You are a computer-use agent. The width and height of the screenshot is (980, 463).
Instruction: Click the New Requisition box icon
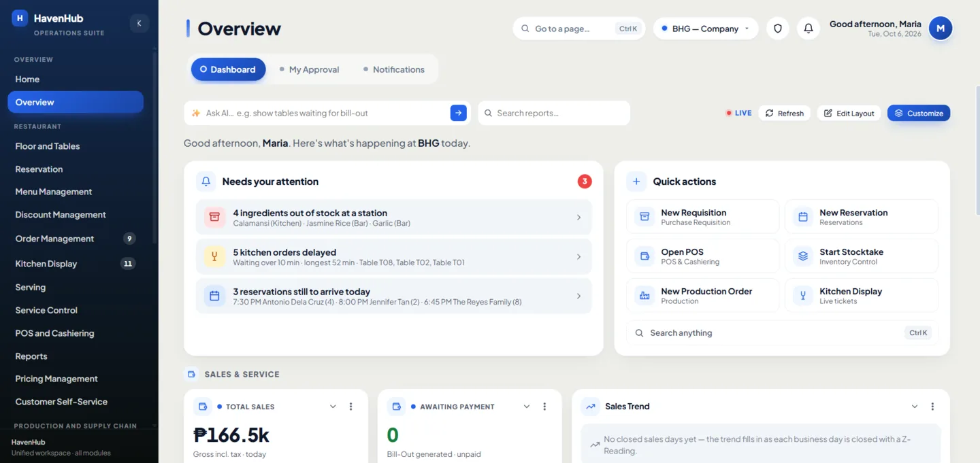(x=644, y=217)
